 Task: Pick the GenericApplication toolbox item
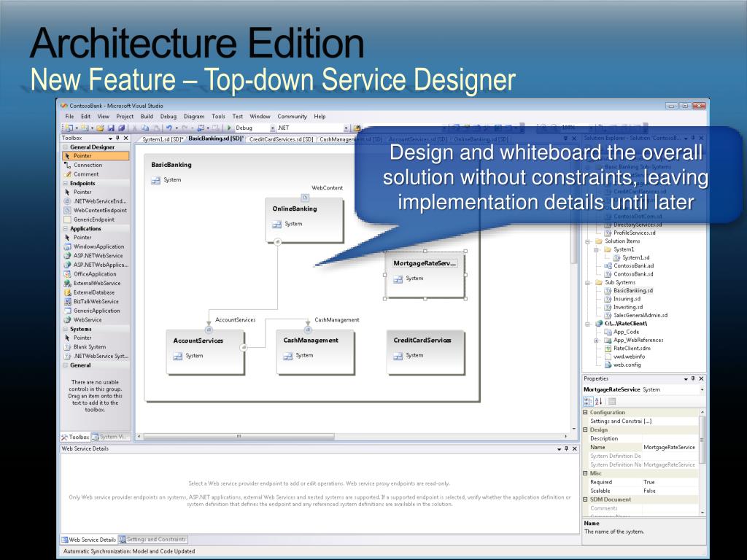pos(97,311)
